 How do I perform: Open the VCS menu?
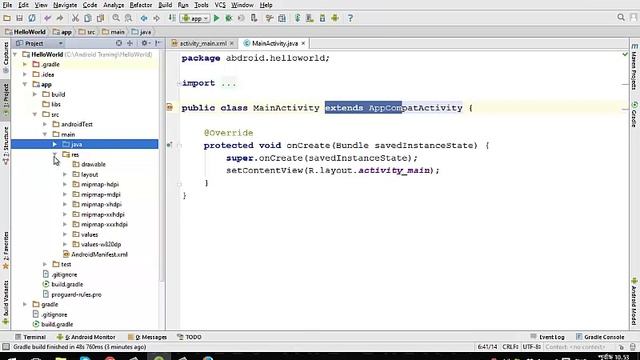220,5
